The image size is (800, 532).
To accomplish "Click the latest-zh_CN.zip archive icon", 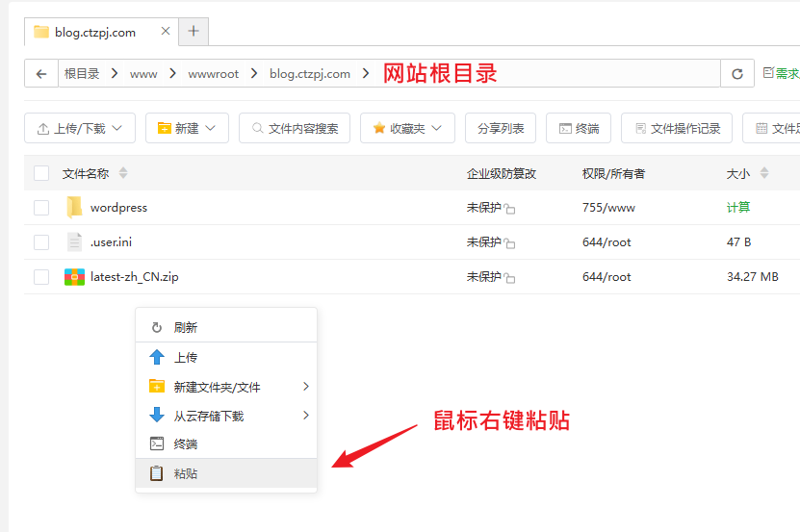I will coord(74,277).
